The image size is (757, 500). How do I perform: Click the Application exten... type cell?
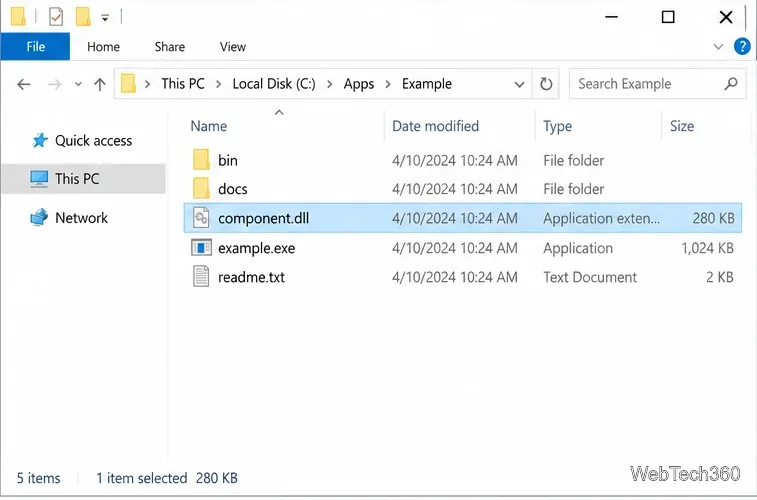pyautogui.click(x=601, y=218)
